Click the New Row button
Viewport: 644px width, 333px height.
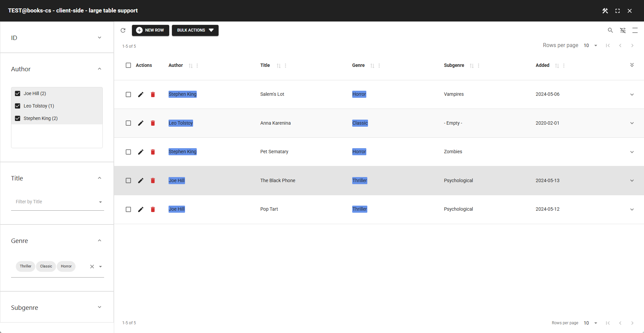(x=150, y=30)
